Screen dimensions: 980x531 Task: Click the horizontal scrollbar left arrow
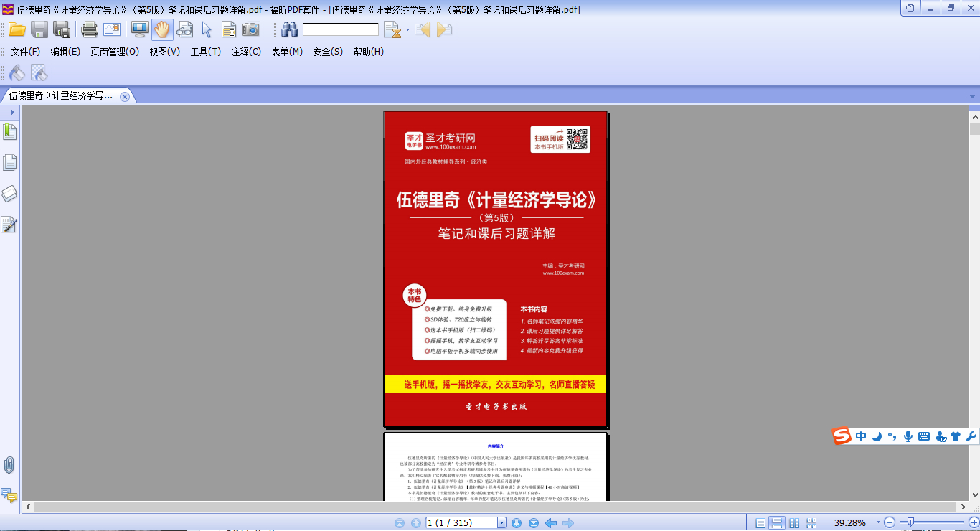pos(28,507)
